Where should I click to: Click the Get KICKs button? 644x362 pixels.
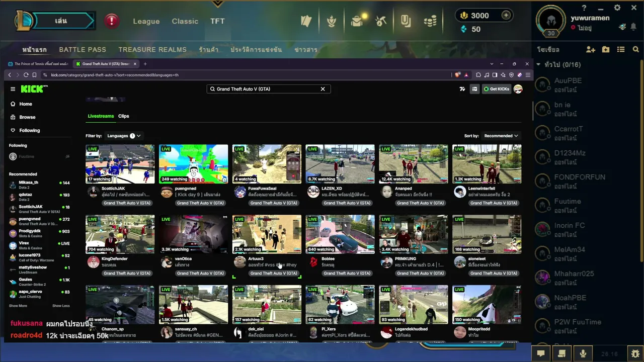tap(497, 89)
